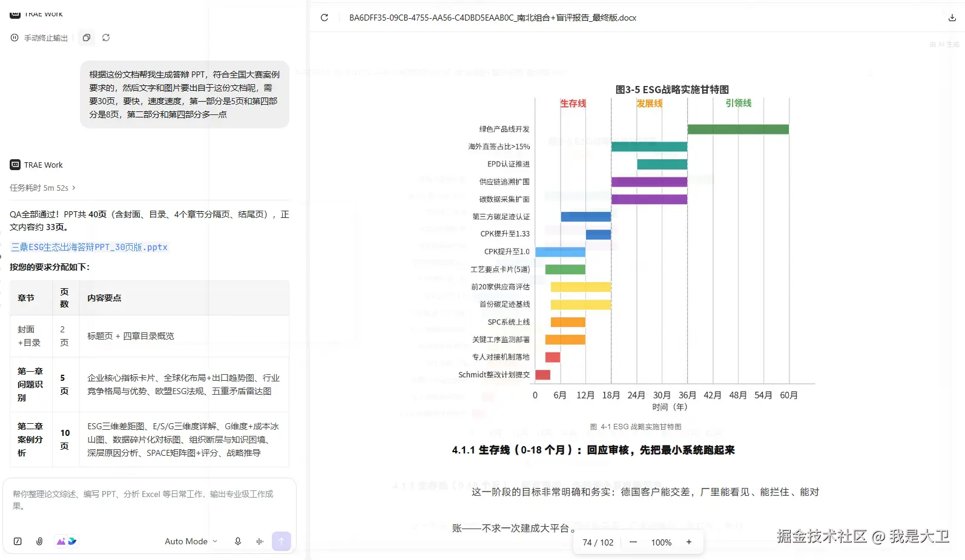Click the 74 / 102 page indicator
Image resolution: width=965 pixels, height=560 pixels.
598,542
